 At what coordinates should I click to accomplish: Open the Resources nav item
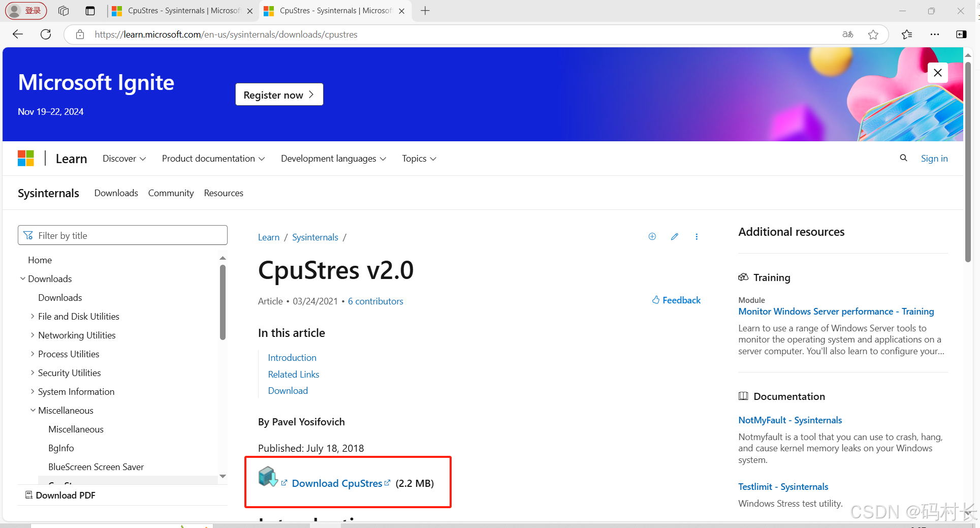[x=224, y=193]
